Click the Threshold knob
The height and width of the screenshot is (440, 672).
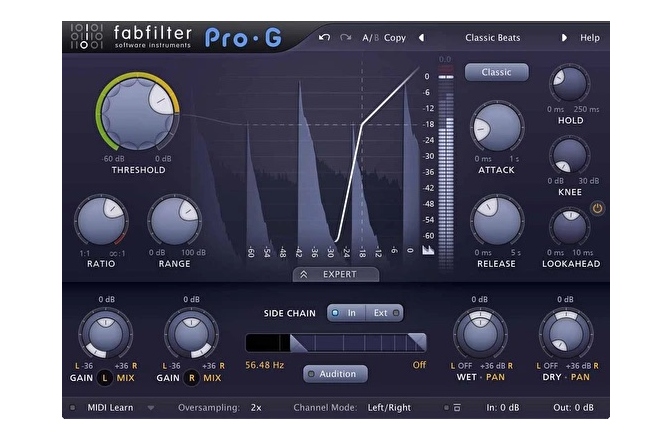[137, 114]
